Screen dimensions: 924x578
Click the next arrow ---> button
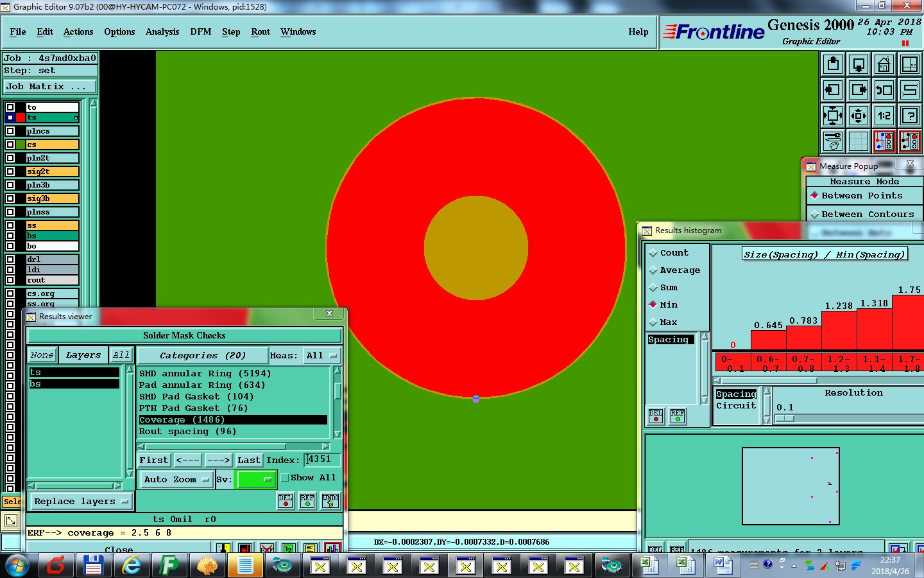[218, 460]
